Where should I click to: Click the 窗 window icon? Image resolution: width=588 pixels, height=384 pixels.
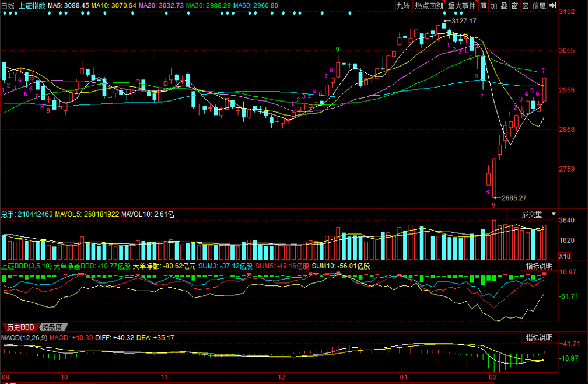(514, 5)
